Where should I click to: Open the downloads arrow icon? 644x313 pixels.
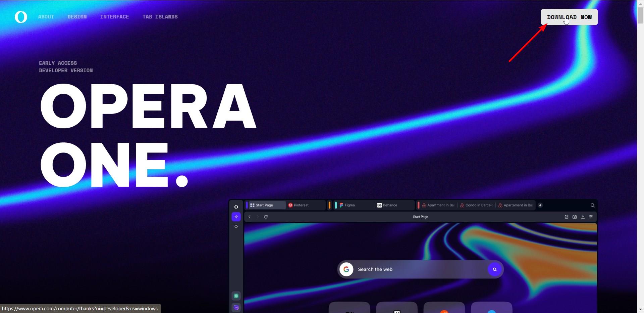pyautogui.click(x=583, y=217)
